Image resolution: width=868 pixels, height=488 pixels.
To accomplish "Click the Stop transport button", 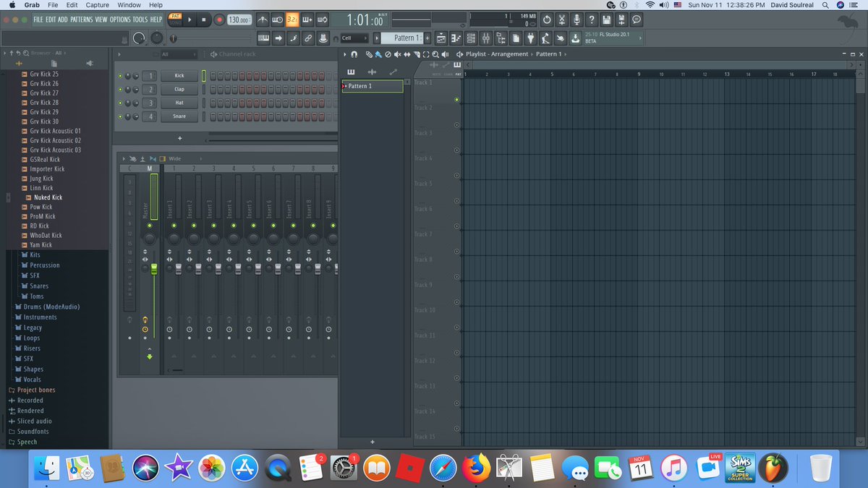I will (x=204, y=20).
